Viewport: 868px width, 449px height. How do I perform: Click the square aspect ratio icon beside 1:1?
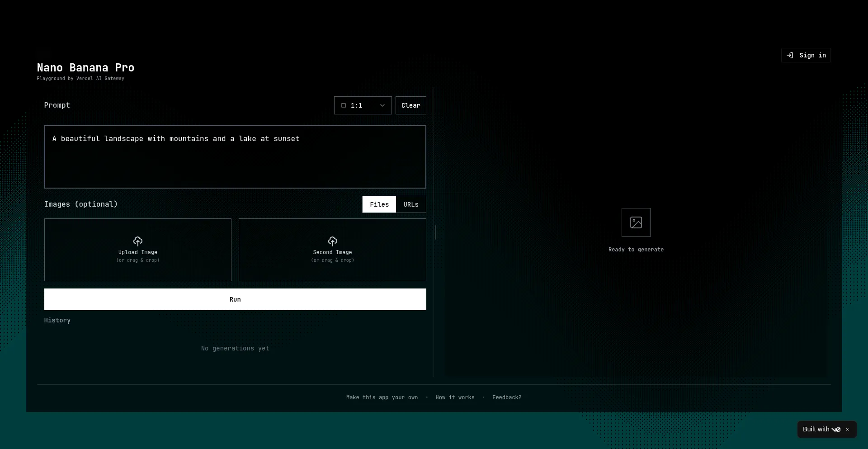point(344,105)
